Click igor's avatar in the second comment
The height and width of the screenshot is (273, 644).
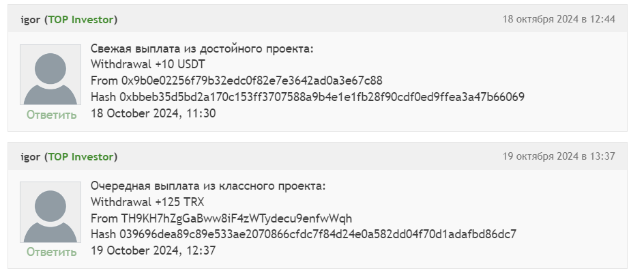click(x=50, y=212)
